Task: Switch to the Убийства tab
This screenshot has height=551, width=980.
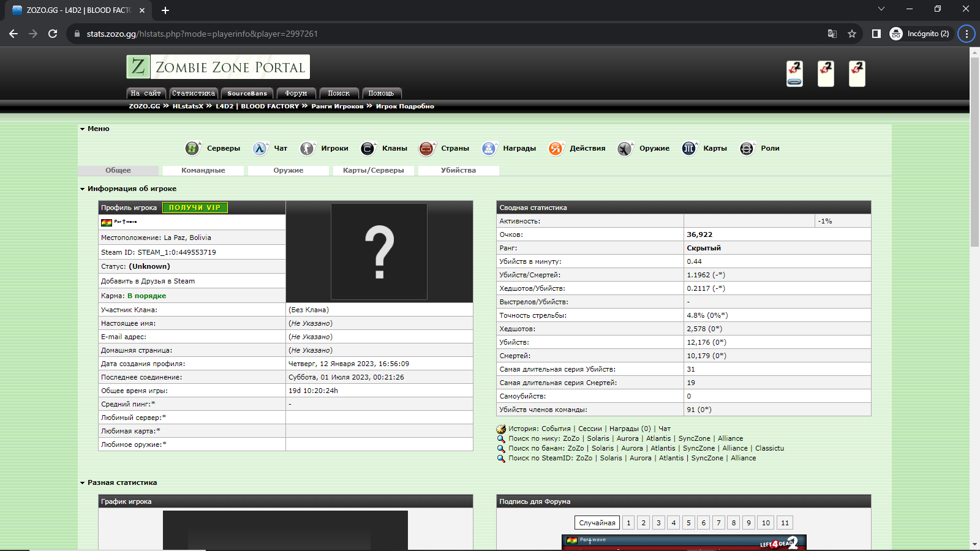Action: 458,171
